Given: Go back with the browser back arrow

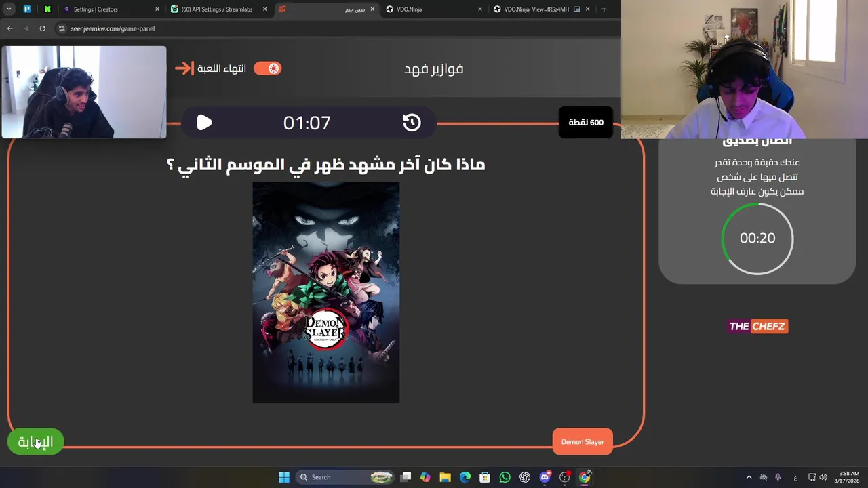Looking at the screenshot, I should [x=9, y=28].
